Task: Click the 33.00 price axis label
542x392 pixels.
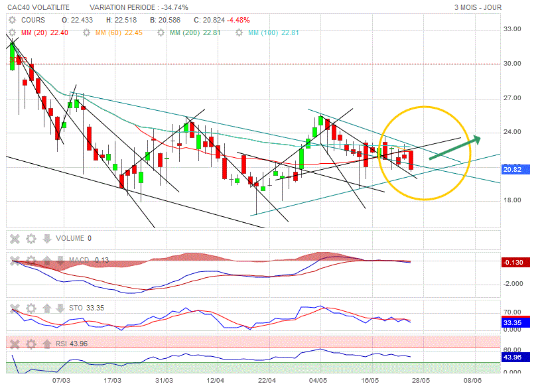Action: point(512,29)
